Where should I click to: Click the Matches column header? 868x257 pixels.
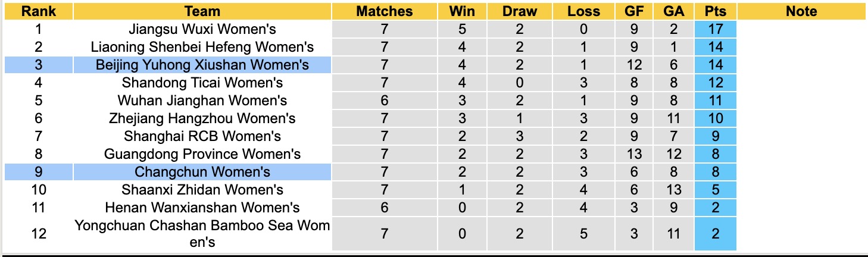point(384,11)
